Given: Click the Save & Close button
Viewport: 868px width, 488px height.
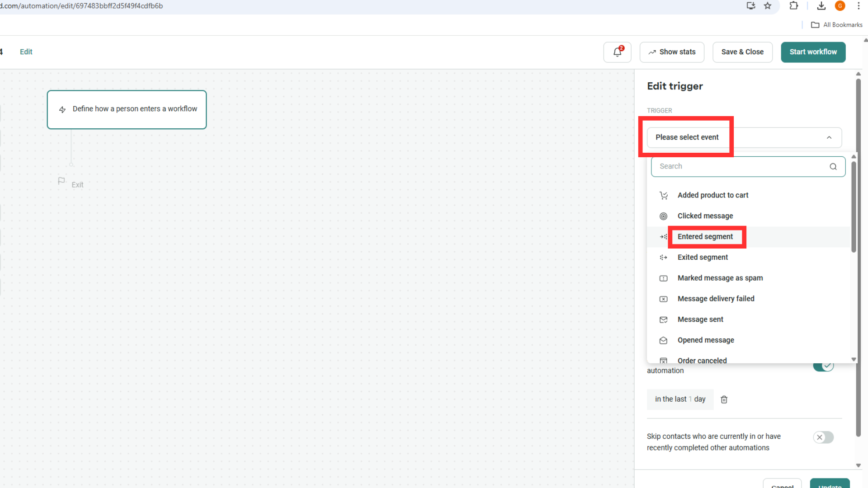Looking at the screenshot, I should (742, 52).
